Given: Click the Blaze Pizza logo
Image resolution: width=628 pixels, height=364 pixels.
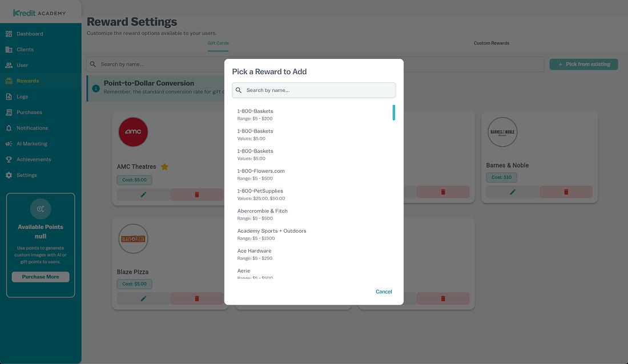Looking at the screenshot, I should point(134,238).
